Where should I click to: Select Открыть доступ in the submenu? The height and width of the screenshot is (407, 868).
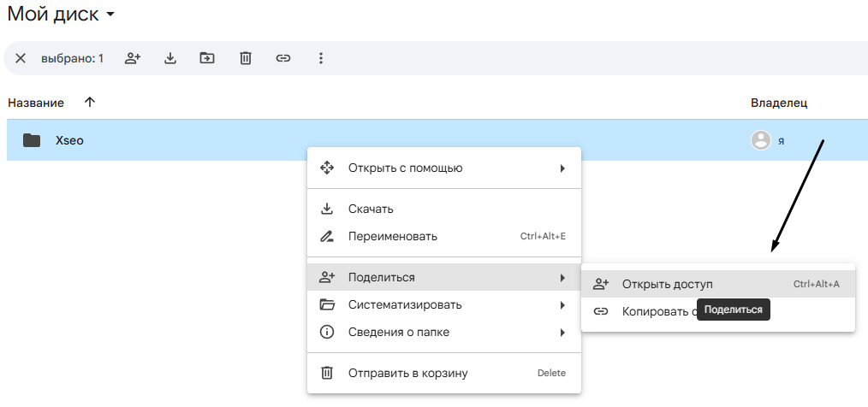(x=718, y=284)
